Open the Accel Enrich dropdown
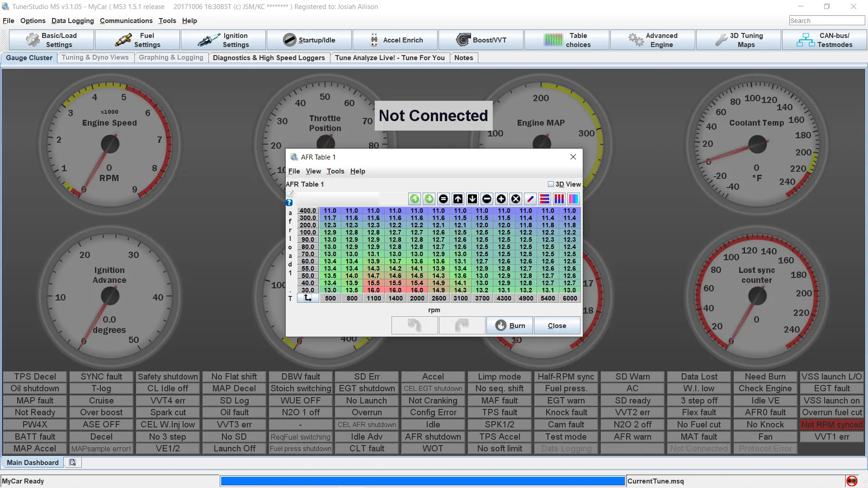Image resolution: width=868 pixels, height=488 pixels. [395, 40]
